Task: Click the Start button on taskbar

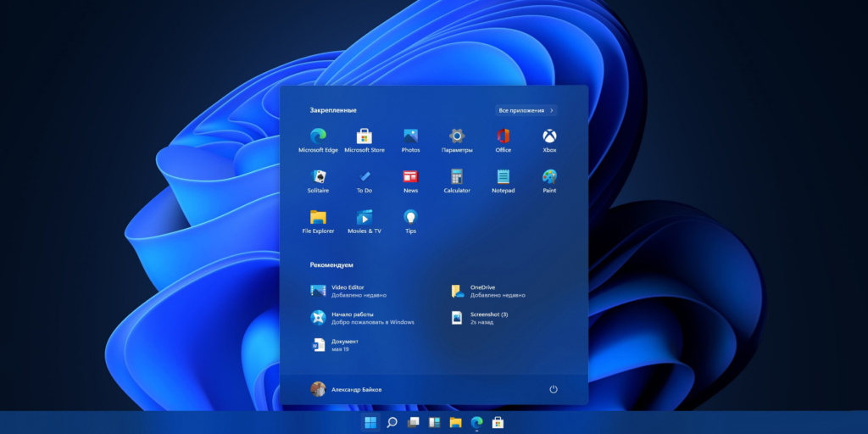Action: click(370, 422)
